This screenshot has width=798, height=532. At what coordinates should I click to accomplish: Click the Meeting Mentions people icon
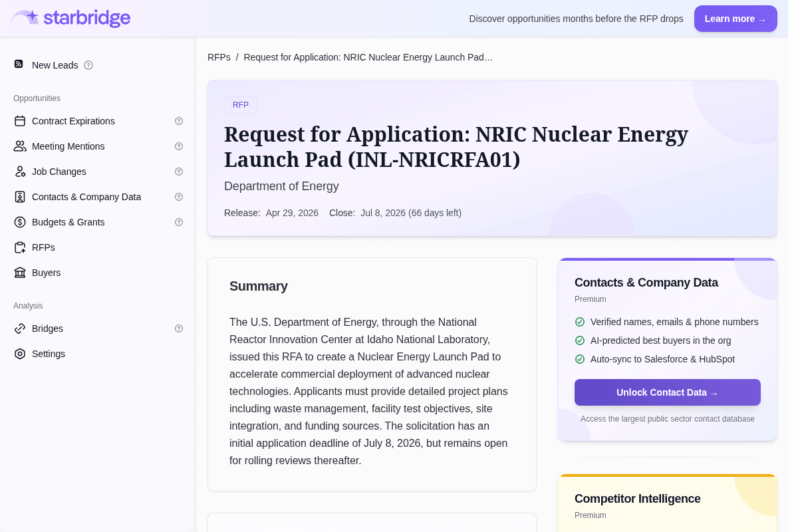20,146
